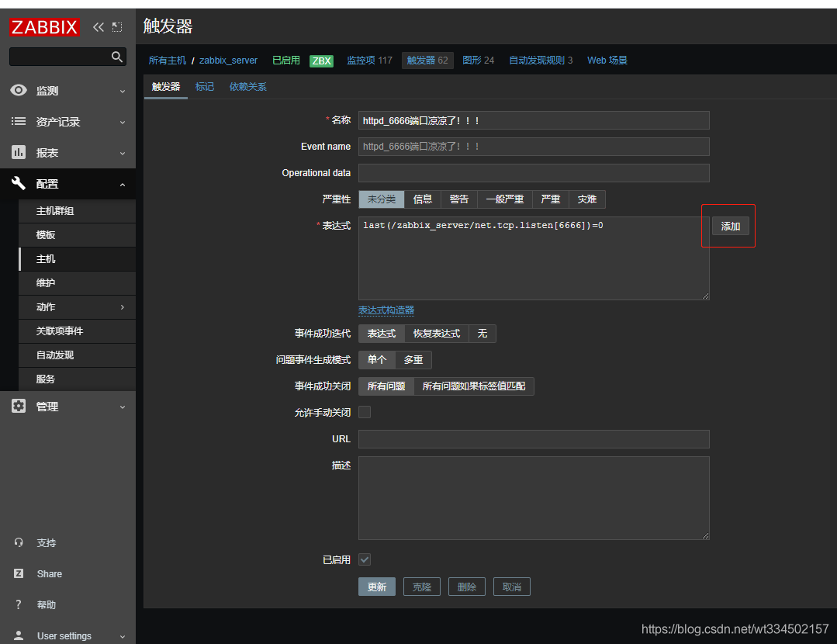Expand the 报表 menu chevron
This screenshot has height=644, width=837.
123,154
